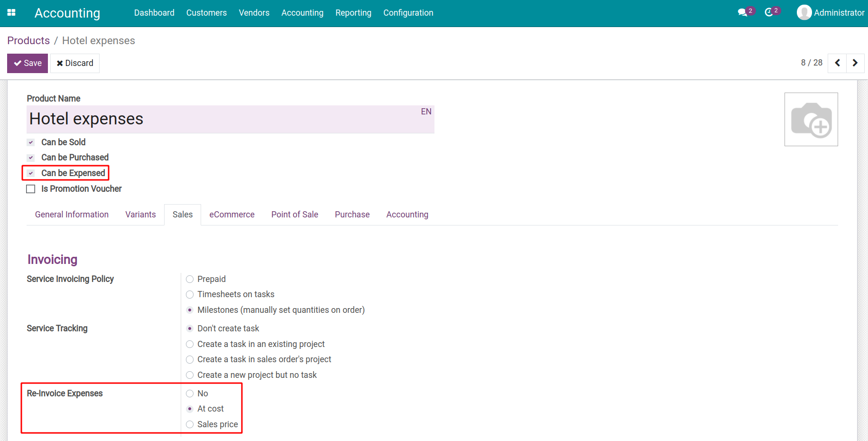This screenshot has width=868, height=441.
Task: Select Milestones invoicing policy option
Action: pos(190,310)
